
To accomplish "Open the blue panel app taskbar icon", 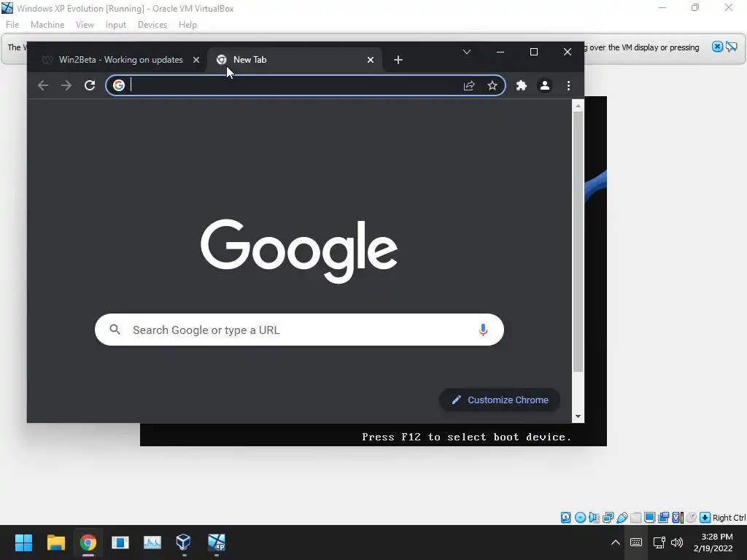I will pyautogui.click(x=120, y=542).
